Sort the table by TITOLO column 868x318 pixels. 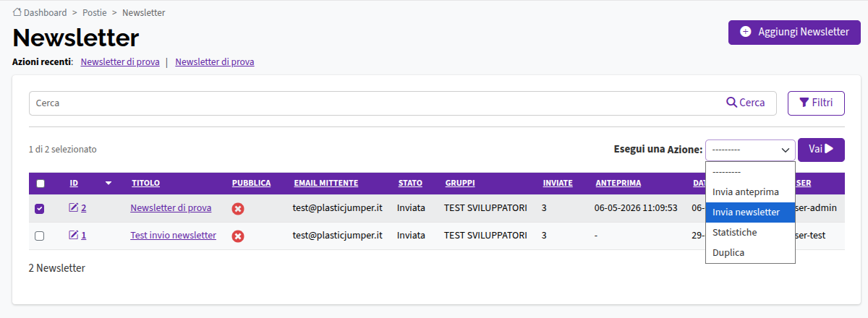pyautogui.click(x=145, y=184)
